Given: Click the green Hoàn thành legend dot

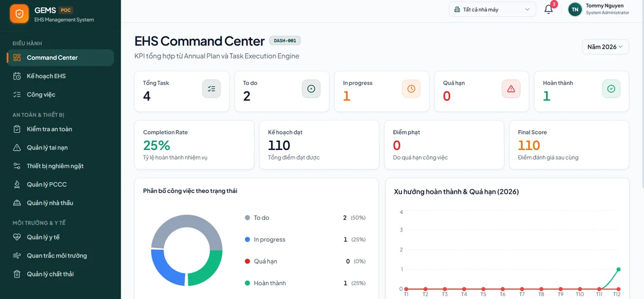Looking at the screenshot, I should point(247,283).
